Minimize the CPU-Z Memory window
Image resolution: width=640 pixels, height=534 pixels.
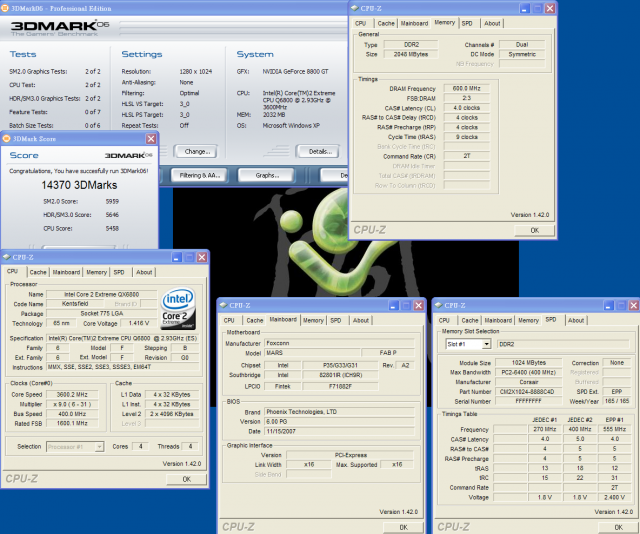[524, 8]
